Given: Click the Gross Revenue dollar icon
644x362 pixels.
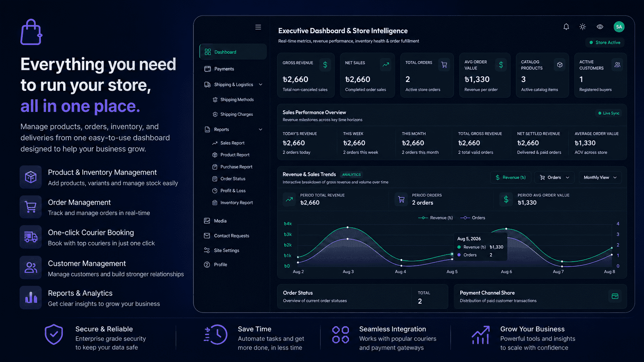Looking at the screenshot, I should 325,65.
